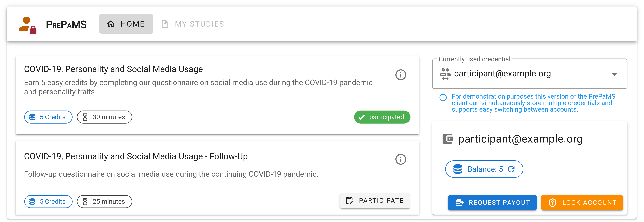Click the Request Payout button
Image resolution: width=644 pixels, height=222 pixels.
click(492, 202)
